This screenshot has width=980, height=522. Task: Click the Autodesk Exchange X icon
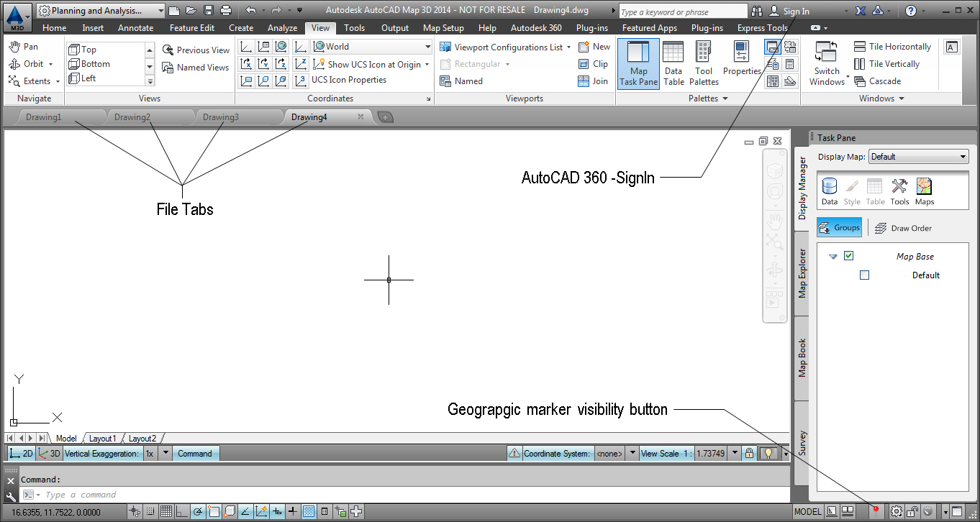(x=861, y=12)
